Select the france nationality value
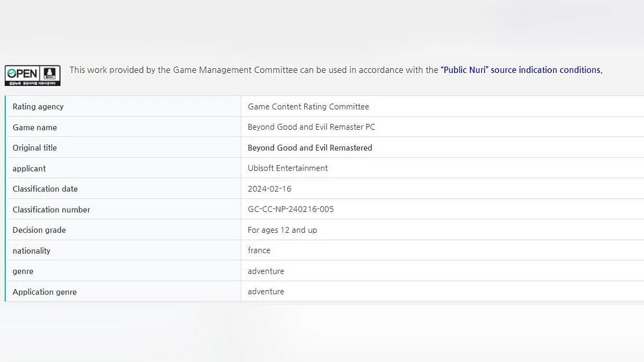 click(259, 250)
